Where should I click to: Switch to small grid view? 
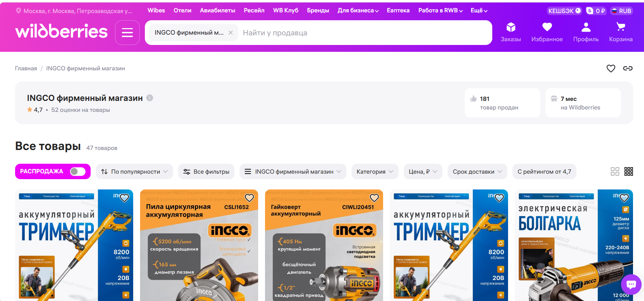click(629, 171)
